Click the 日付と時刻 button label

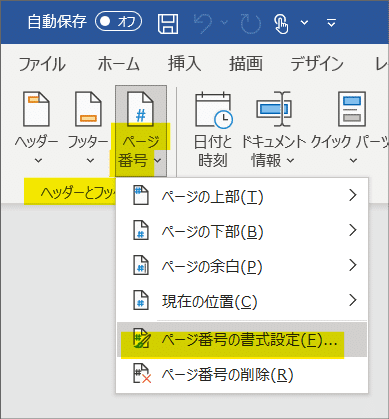click(213, 151)
